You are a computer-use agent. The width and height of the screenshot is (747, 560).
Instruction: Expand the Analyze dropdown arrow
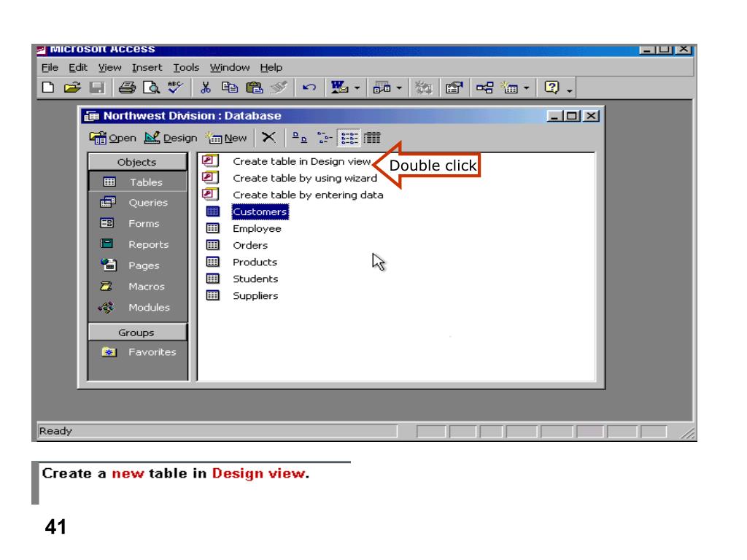point(399,88)
